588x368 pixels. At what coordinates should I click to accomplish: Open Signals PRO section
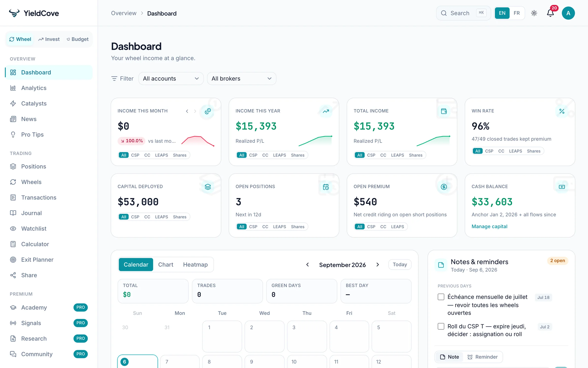[49, 323]
